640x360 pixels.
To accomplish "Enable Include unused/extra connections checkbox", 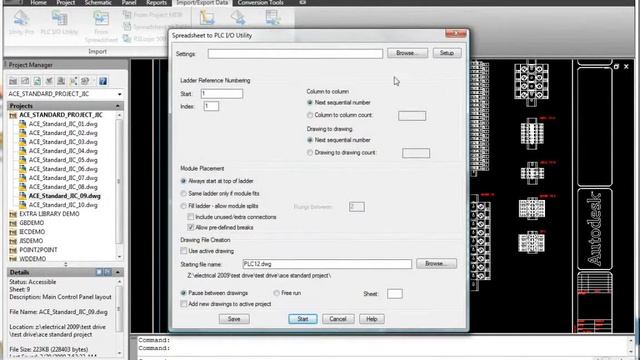I will [190, 217].
